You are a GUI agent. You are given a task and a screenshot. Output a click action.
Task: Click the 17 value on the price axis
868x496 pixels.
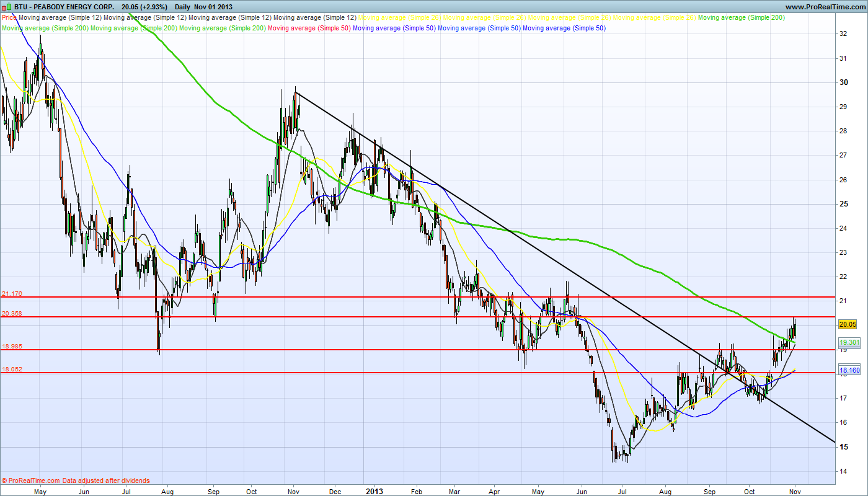tap(843, 398)
